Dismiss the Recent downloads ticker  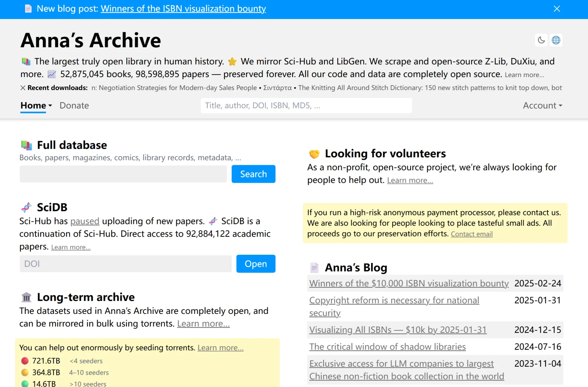(23, 88)
